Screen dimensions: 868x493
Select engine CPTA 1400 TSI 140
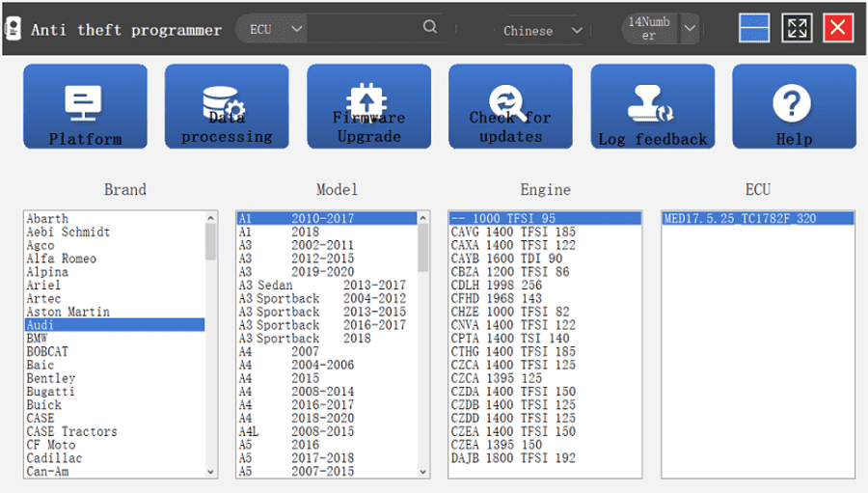tap(545, 339)
